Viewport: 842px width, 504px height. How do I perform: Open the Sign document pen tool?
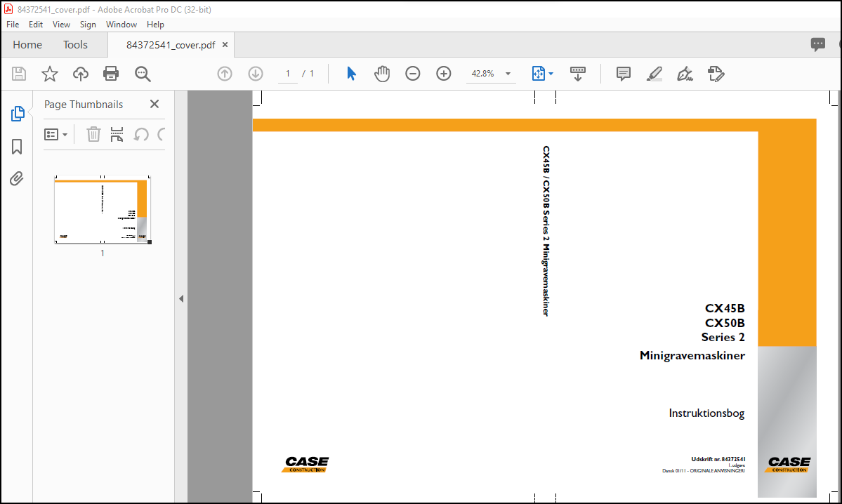[x=685, y=74]
